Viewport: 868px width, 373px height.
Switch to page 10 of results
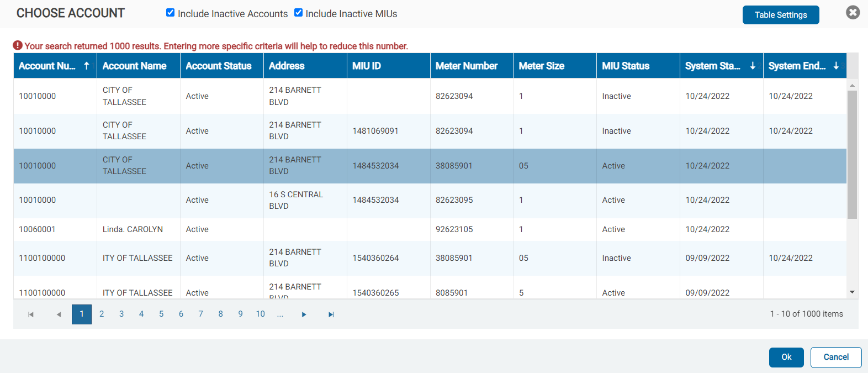pos(260,314)
